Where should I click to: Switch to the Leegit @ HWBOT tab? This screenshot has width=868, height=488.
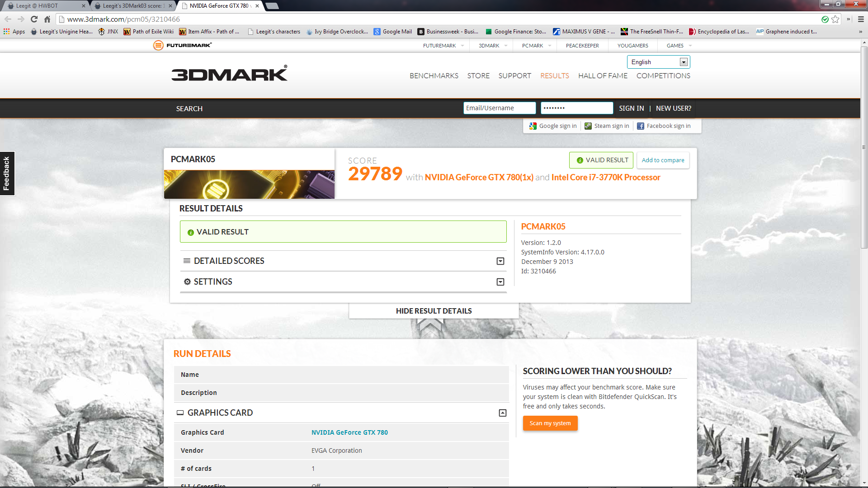click(x=45, y=6)
